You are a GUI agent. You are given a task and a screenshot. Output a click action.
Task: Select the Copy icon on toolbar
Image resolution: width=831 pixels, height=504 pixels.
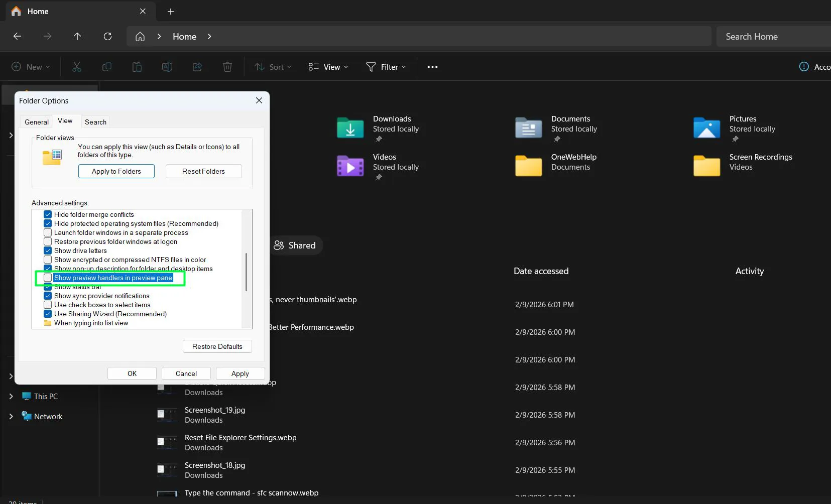[106, 67]
